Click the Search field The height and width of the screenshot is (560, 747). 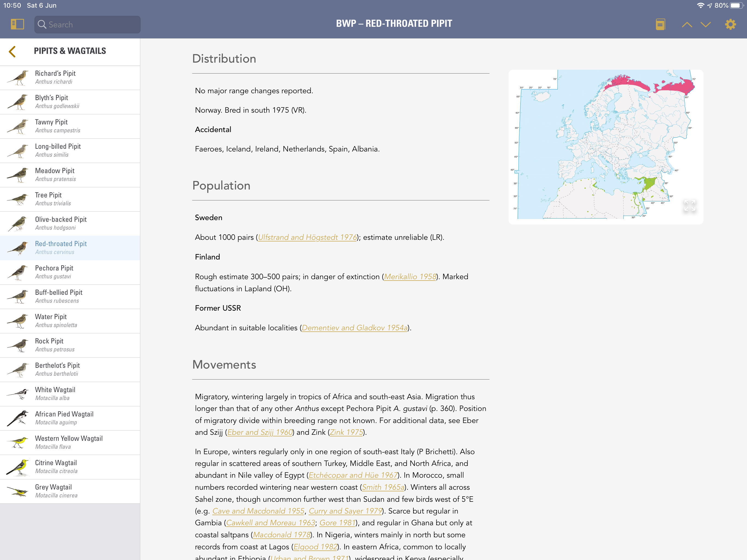(x=87, y=24)
